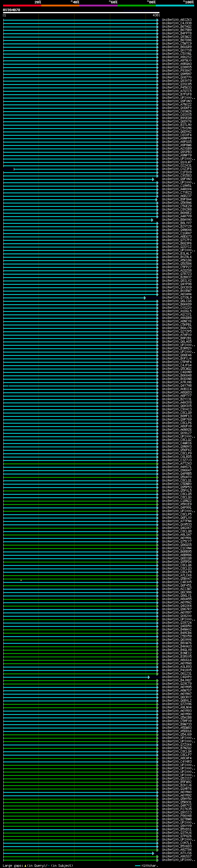
Task: Select the UniRef100_Q0ITS8 label
Action: click(177, 50)
